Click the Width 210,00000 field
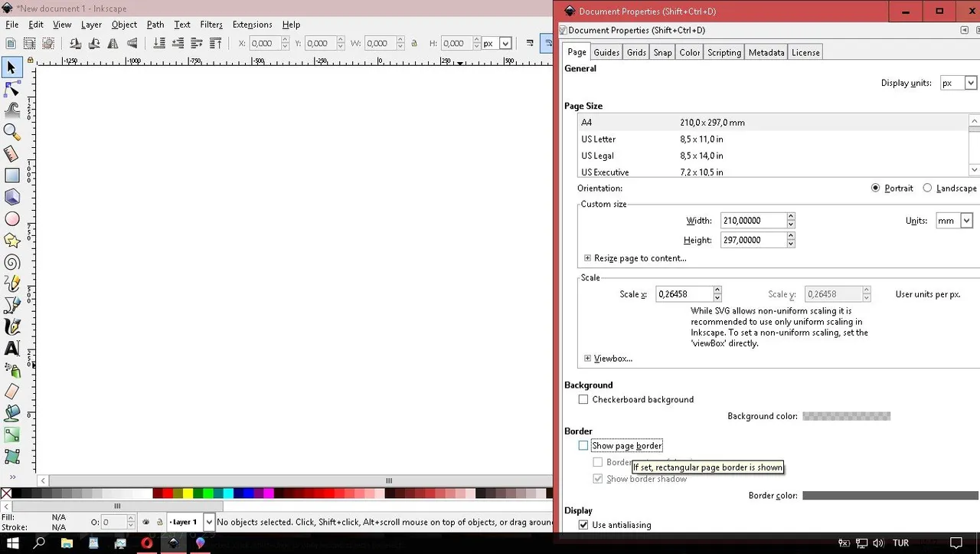This screenshot has height=554, width=980. [753, 221]
